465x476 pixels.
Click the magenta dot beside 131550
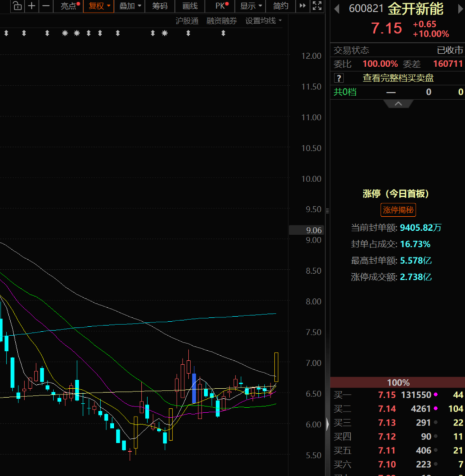click(435, 394)
